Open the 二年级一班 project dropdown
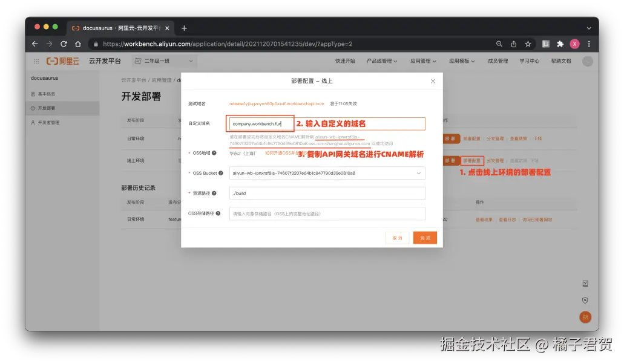624x364 pixels. click(x=164, y=61)
